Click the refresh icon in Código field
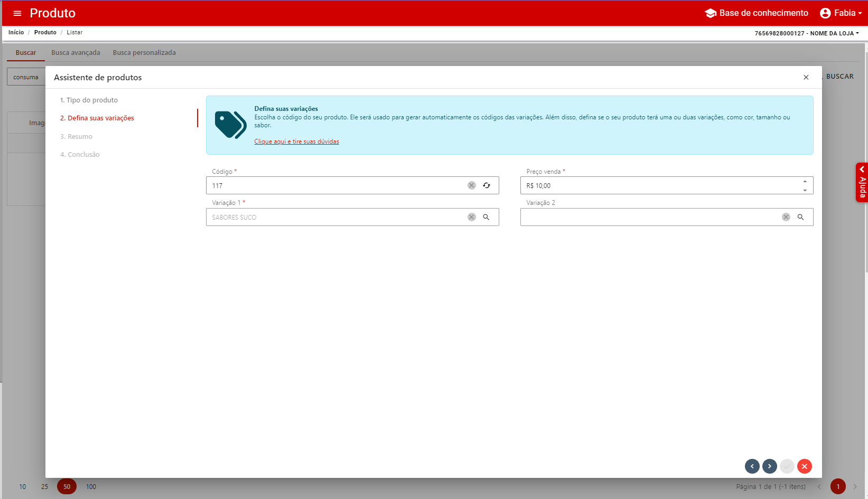Screen dimensions: 868x499 (486, 185)
